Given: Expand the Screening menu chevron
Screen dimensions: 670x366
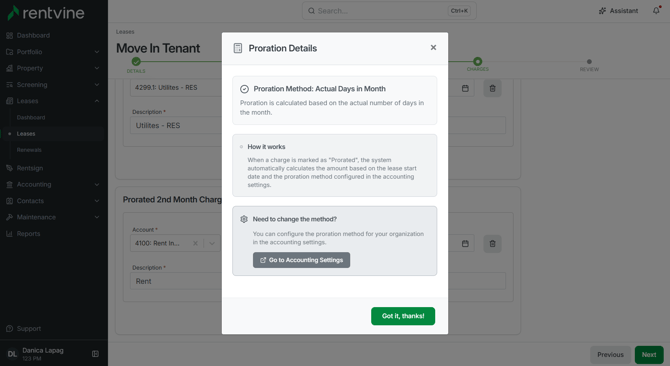Looking at the screenshot, I should tap(97, 85).
